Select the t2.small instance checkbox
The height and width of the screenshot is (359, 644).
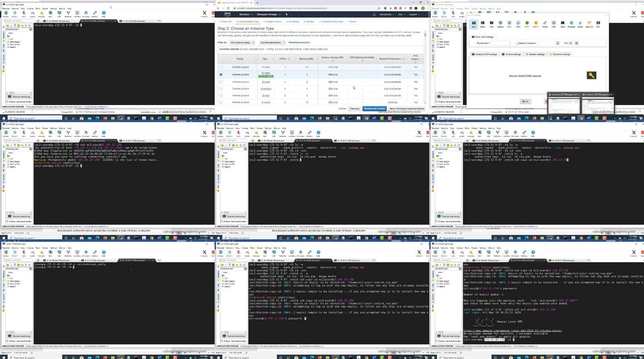pos(221,82)
